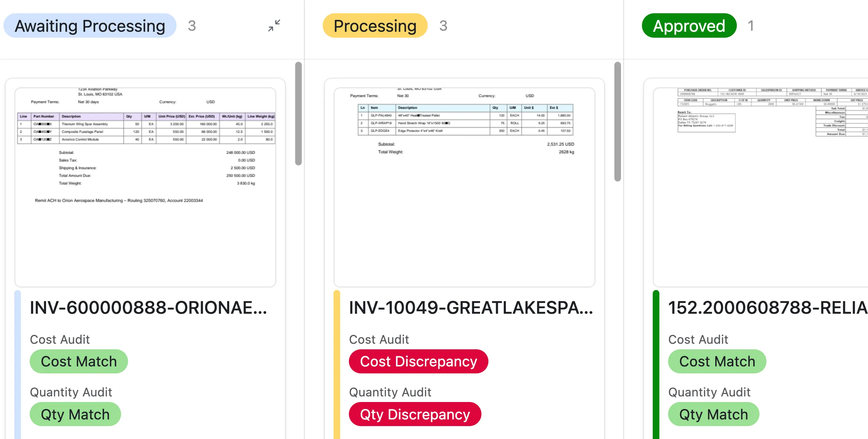This screenshot has height=439, width=868.
Task: Open the Reliant invoice document preview
Action: click(x=761, y=187)
